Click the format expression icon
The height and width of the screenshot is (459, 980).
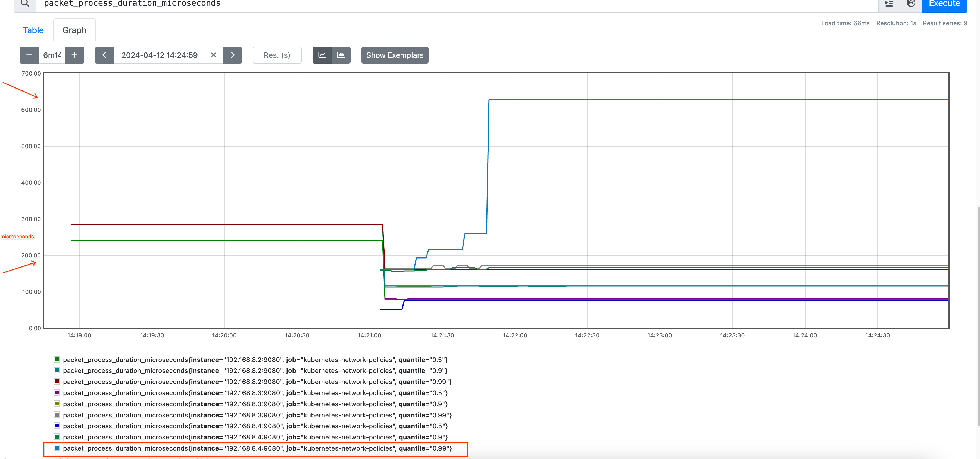click(x=889, y=4)
